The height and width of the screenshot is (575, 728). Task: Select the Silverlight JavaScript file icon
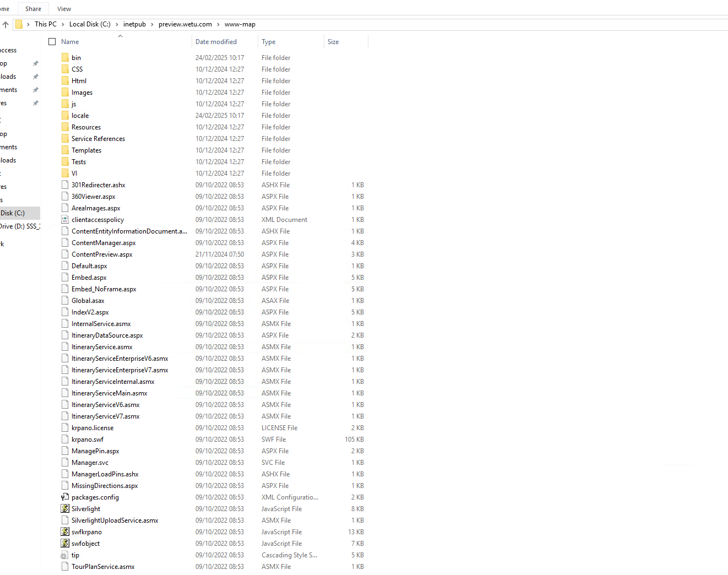pos(65,508)
